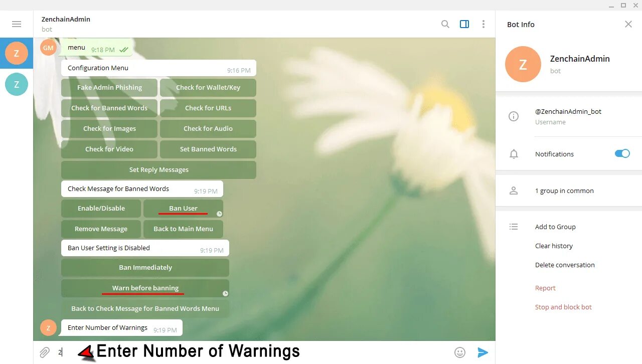Click Clear history option
The image size is (642, 364).
(x=554, y=246)
